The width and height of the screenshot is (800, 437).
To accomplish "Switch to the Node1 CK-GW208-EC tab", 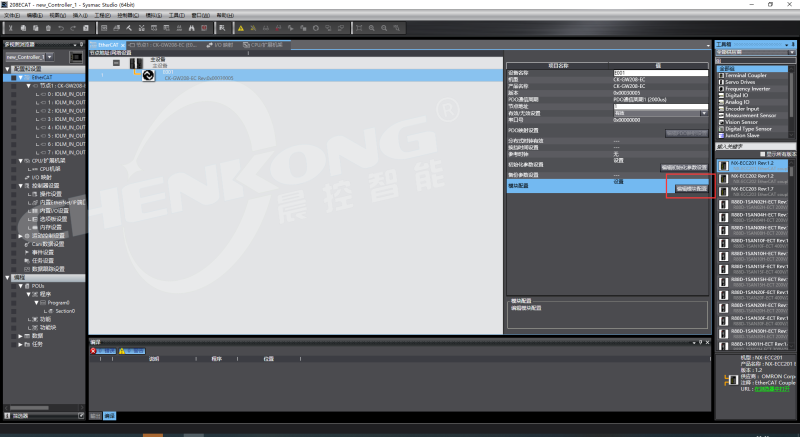I will click(164, 45).
